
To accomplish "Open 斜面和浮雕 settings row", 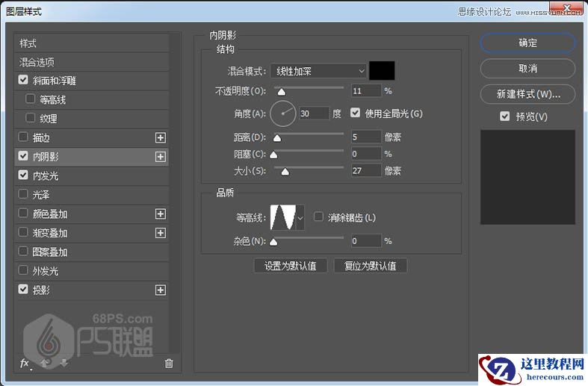I will point(91,81).
